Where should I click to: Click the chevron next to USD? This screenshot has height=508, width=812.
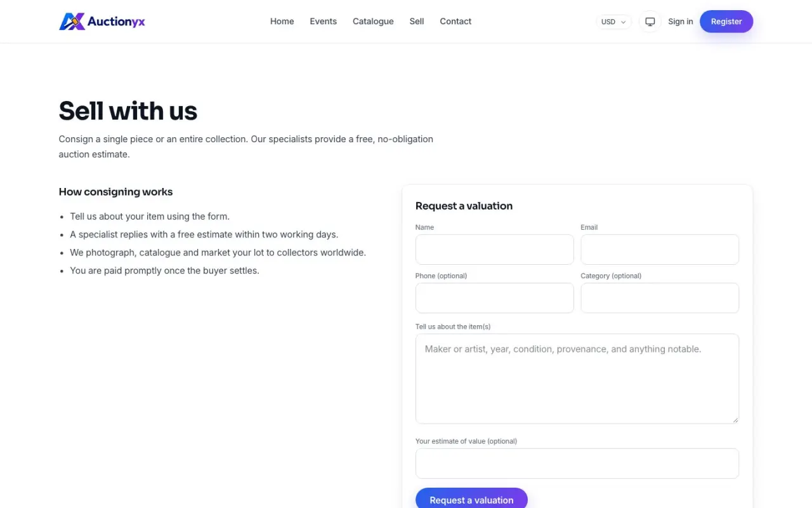click(624, 22)
